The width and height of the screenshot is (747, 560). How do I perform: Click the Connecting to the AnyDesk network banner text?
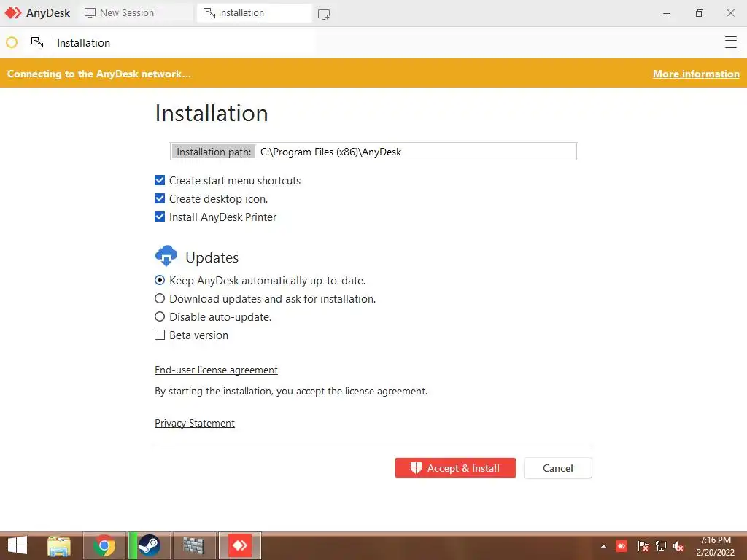[99, 74]
